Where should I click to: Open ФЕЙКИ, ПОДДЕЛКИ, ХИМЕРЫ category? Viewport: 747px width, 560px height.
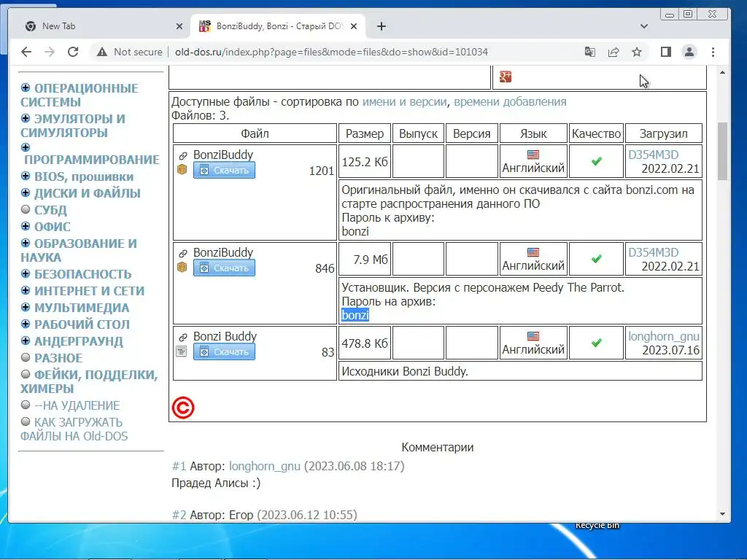pyautogui.click(x=89, y=381)
